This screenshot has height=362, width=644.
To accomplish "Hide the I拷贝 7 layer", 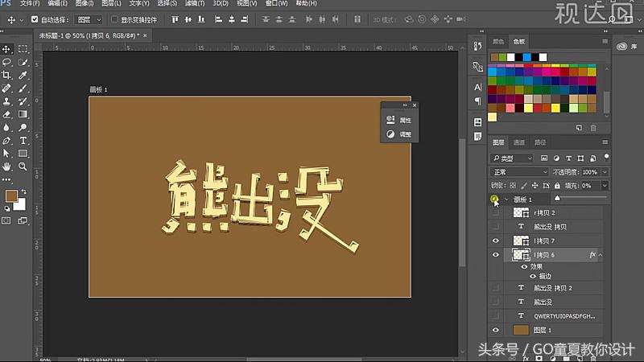I will click(x=496, y=241).
